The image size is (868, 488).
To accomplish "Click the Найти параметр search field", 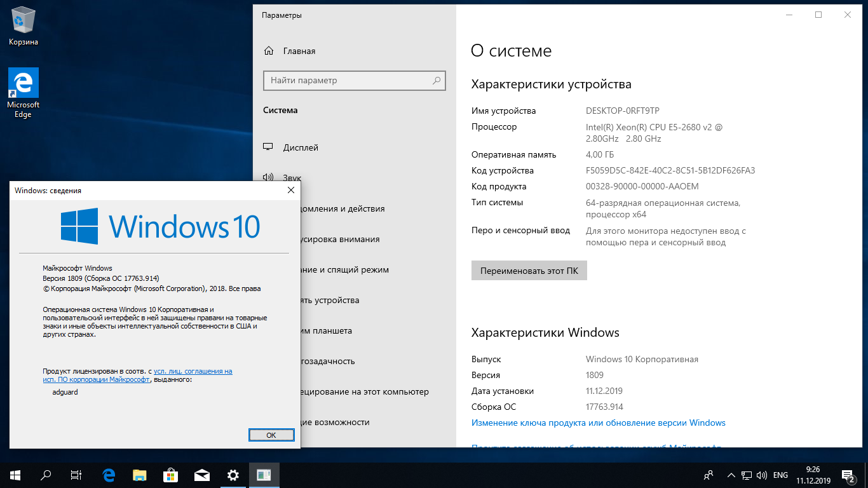I will [x=355, y=81].
